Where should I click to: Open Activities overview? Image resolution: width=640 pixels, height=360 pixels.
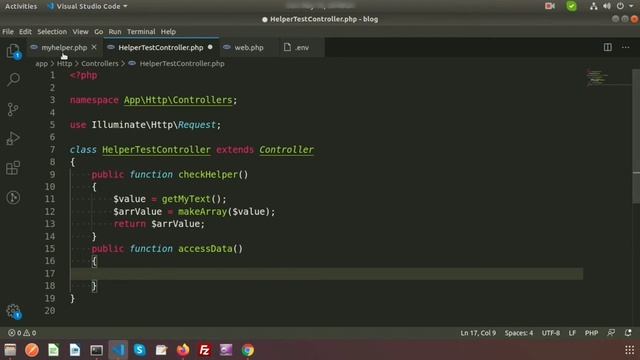tap(21, 6)
